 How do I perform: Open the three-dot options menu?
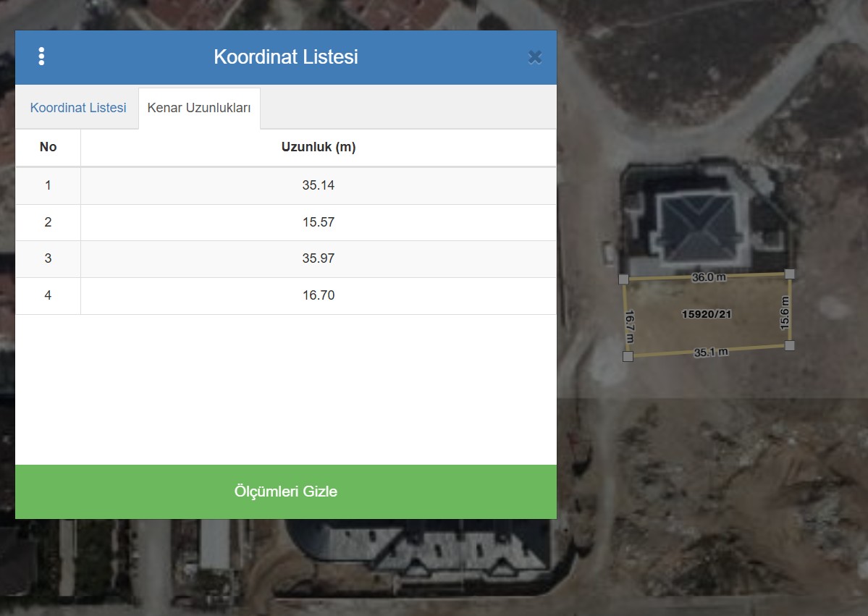(41, 56)
